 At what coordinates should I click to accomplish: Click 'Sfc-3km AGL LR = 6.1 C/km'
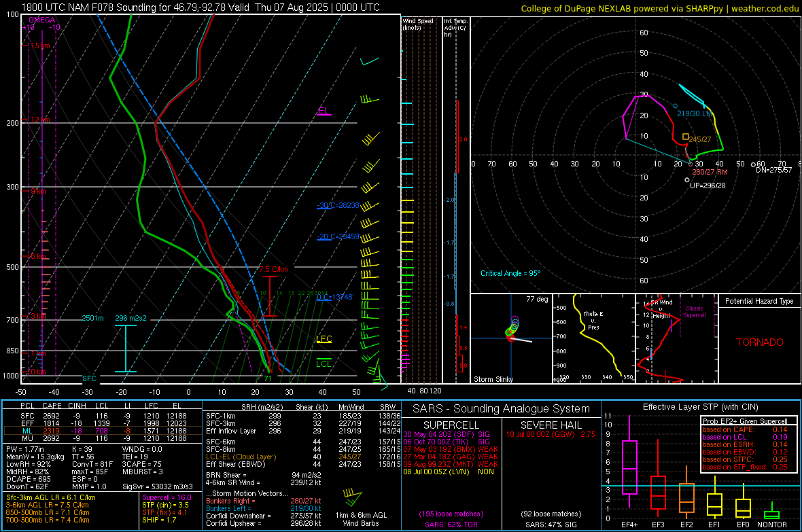tap(51, 497)
